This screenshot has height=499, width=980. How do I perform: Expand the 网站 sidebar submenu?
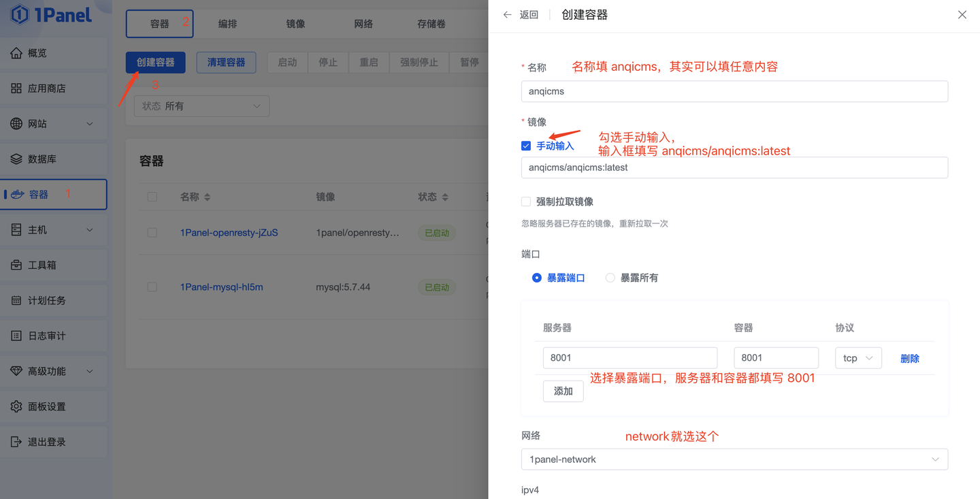90,124
